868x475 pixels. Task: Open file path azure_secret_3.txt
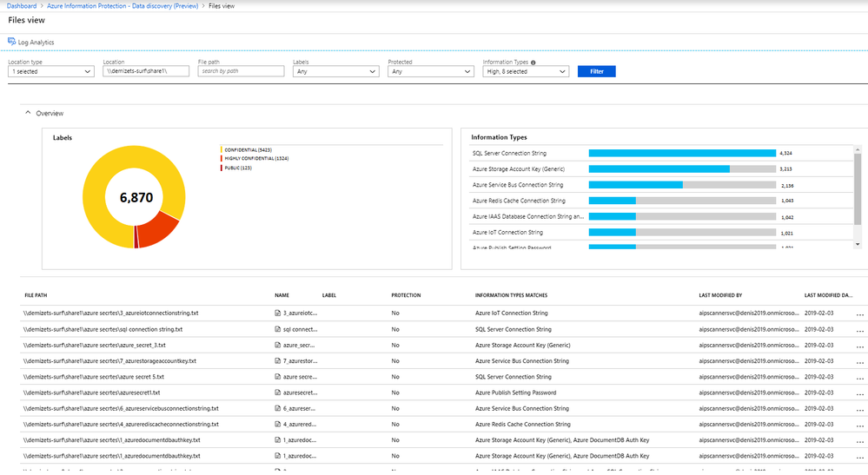click(94, 345)
